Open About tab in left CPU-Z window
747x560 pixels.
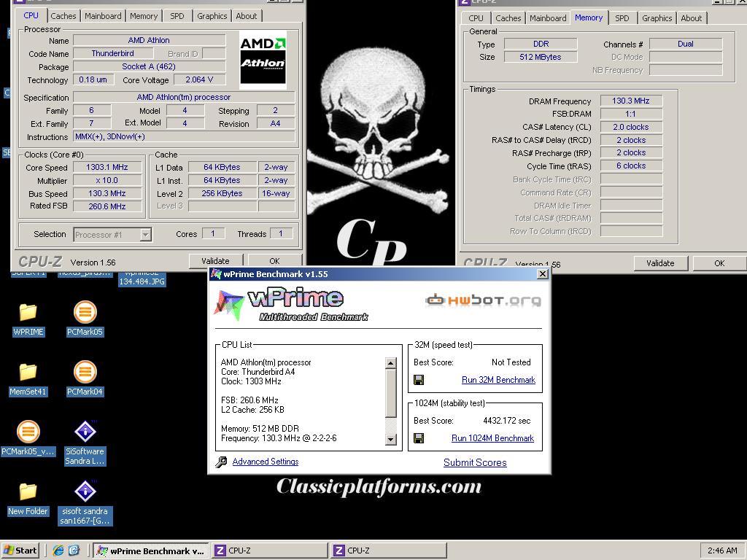[247, 16]
